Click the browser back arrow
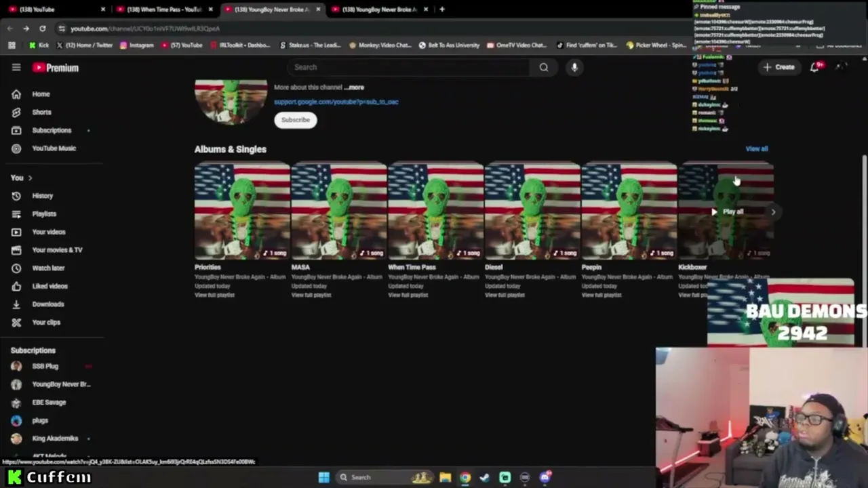The width and height of the screenshot is (868, 488). coord(10,28)
